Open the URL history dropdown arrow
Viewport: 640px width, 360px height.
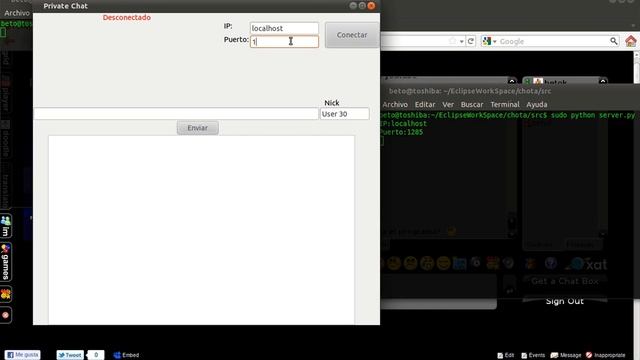(462, 42)
